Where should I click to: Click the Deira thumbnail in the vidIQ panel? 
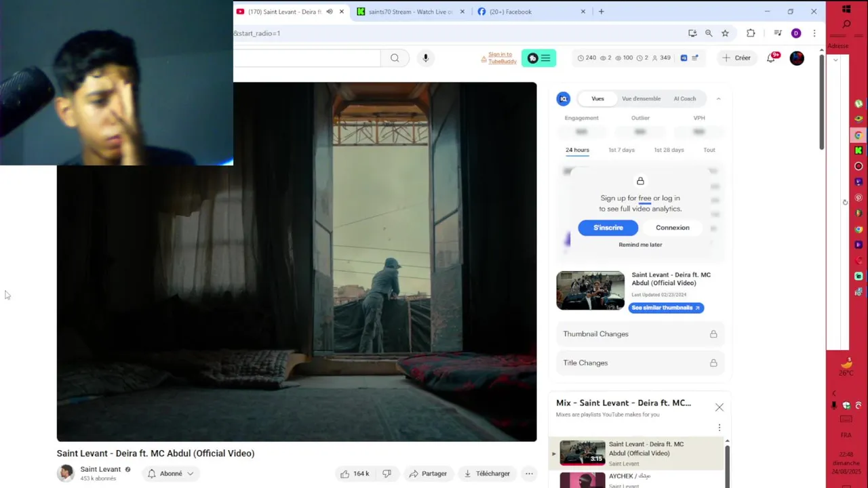pyautogui.click(x=591, y=291)
